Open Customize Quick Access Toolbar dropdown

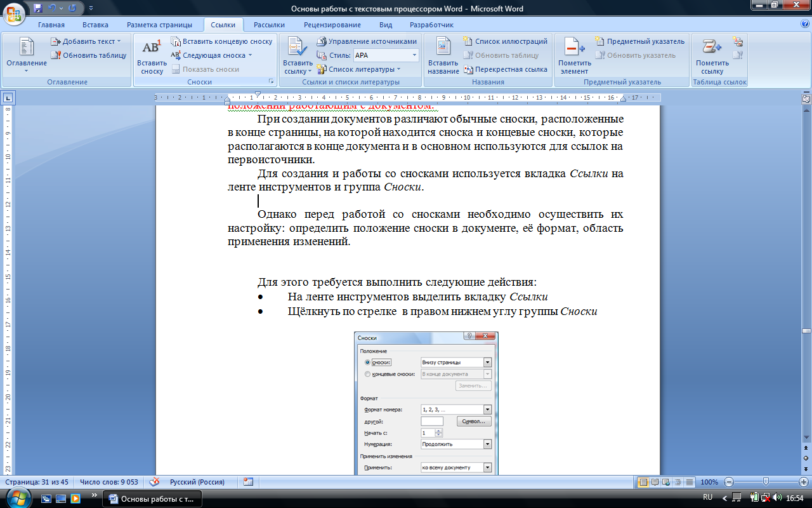(90, 9)
